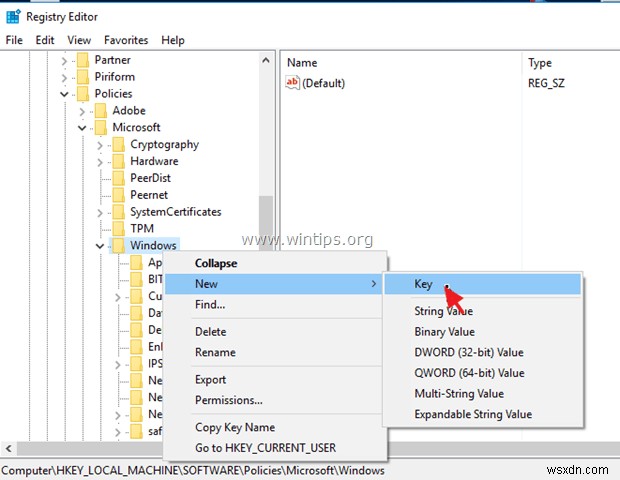620x480 pixels.
Task: Select the Cryptography folder icon
Action: coord(119,144)
